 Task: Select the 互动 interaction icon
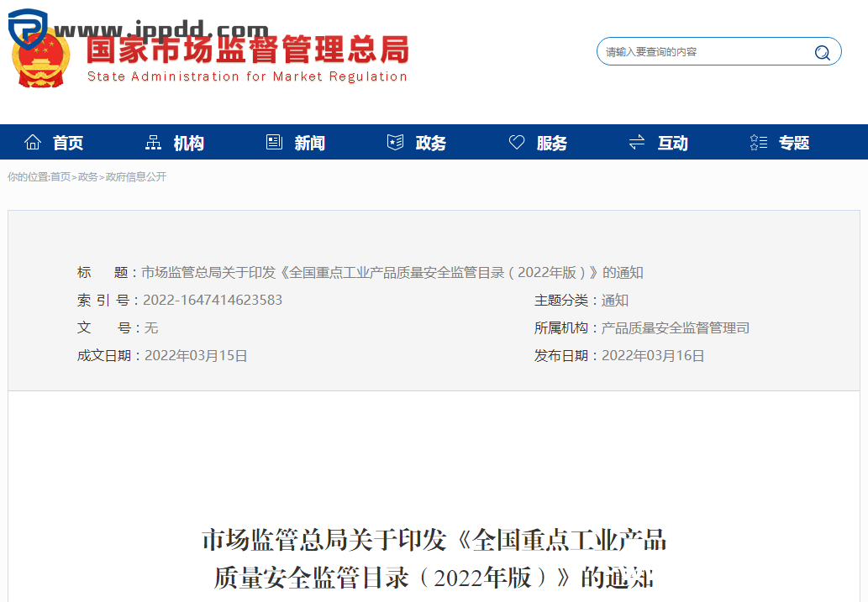point(636,142)
